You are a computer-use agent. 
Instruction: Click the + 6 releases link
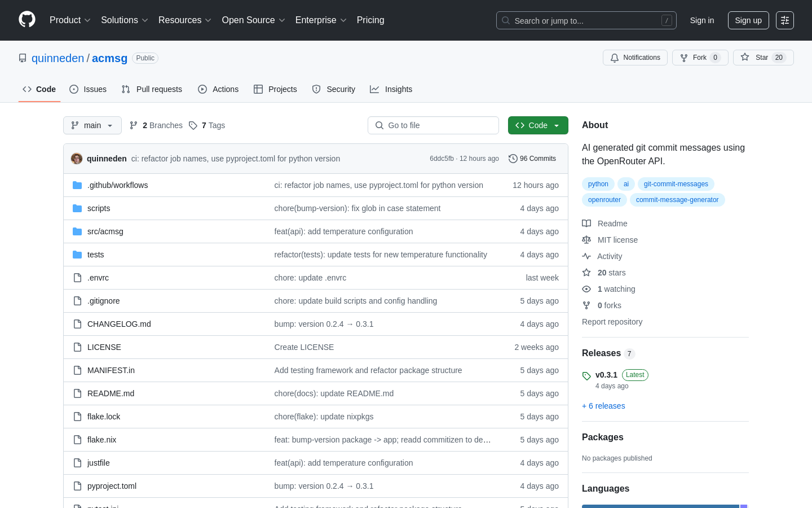(x=603, y=406)
